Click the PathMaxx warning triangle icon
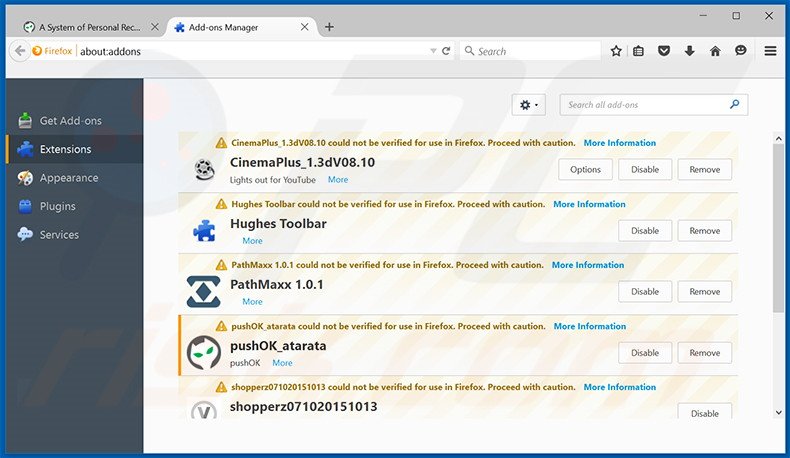Screen dimensions: 790x458 (x=221, y=265)
